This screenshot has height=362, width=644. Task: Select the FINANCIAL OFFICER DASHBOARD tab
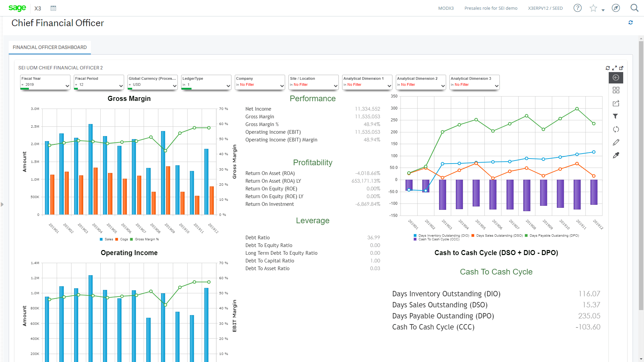[50, 47]
